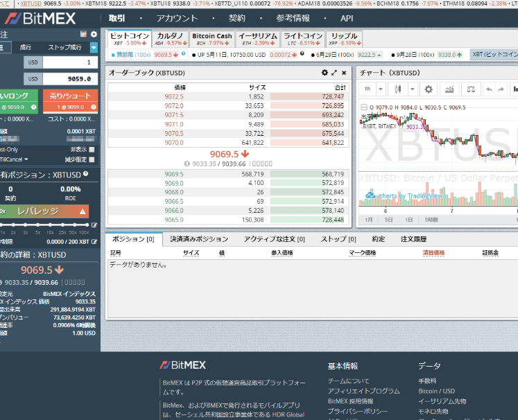The width and height of the screenshot is (518, 420).
Task: Focus quantity USD input field
Action: [x=70, y=62]
